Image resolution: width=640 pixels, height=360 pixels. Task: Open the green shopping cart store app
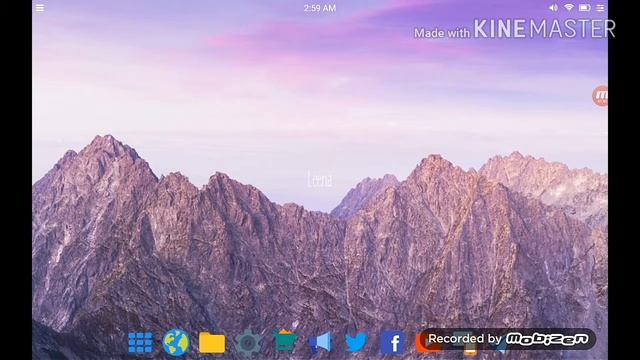(x=284, y=341)
